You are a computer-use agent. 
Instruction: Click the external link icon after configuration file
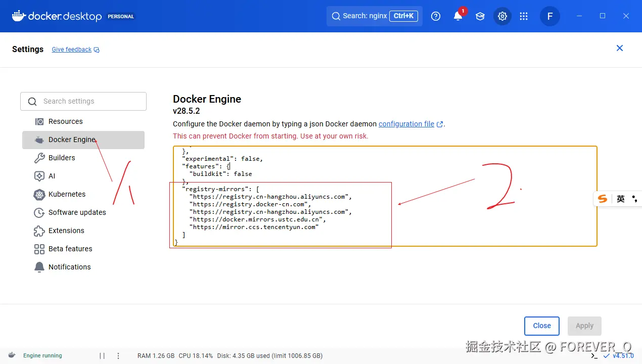[440, 124]
